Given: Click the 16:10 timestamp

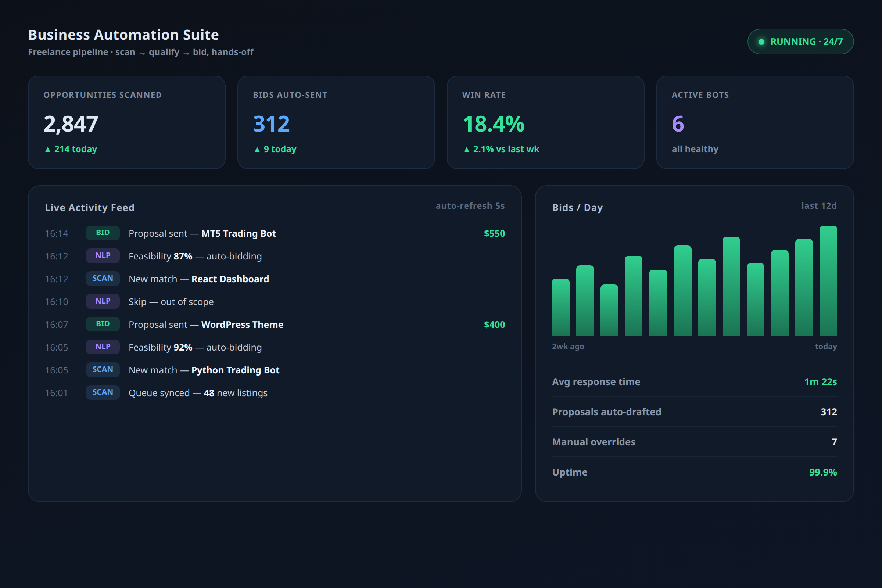Looking at the screenshot, I should coord(57,302).
